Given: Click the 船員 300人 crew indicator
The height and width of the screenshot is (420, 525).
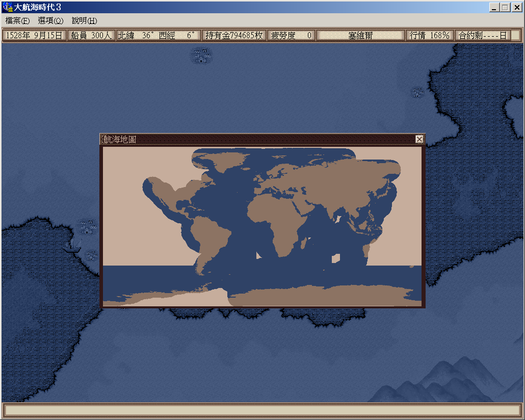Looking at the screenshot, I should pos(91,36).
